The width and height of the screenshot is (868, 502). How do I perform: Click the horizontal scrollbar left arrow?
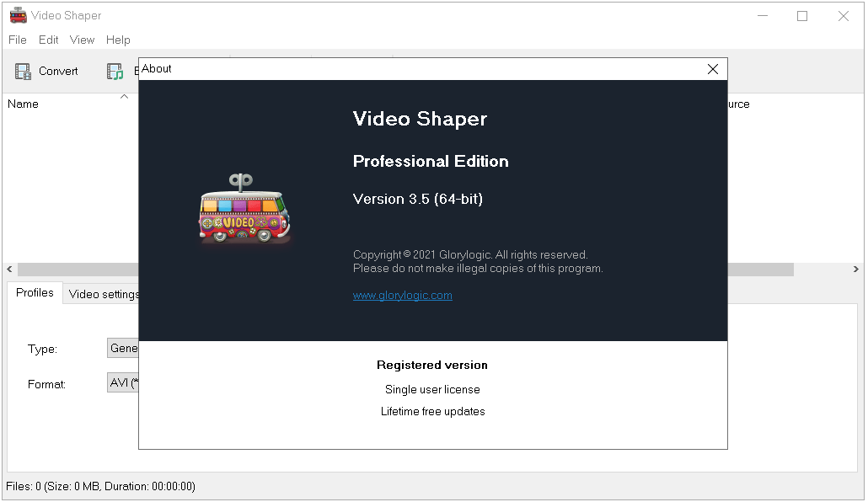click(x=9, y=270)
